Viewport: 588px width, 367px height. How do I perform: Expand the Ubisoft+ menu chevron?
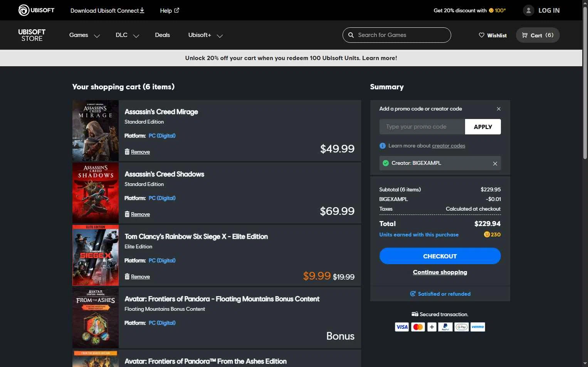[x=220, y=36]
